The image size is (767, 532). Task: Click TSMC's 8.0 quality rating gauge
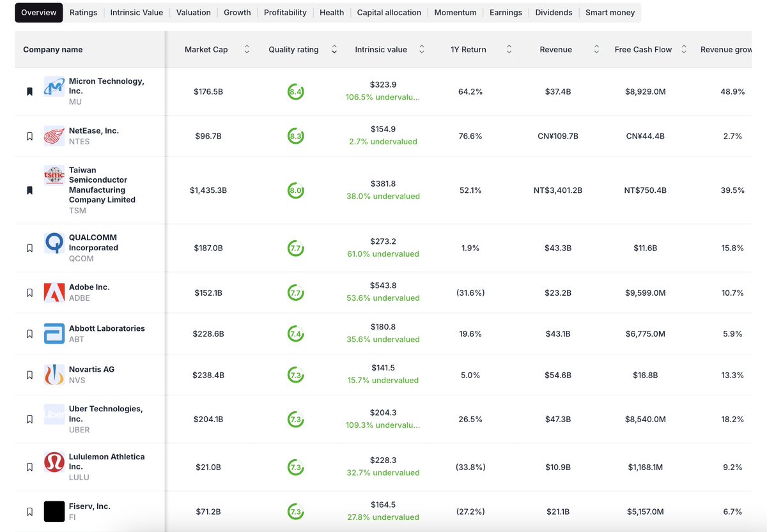(x=295, y=190)
